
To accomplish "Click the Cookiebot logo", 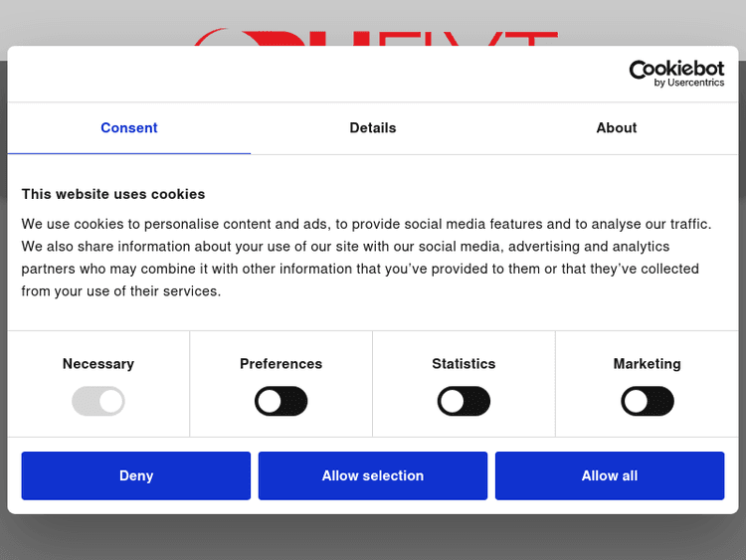I will click(676, 70).
